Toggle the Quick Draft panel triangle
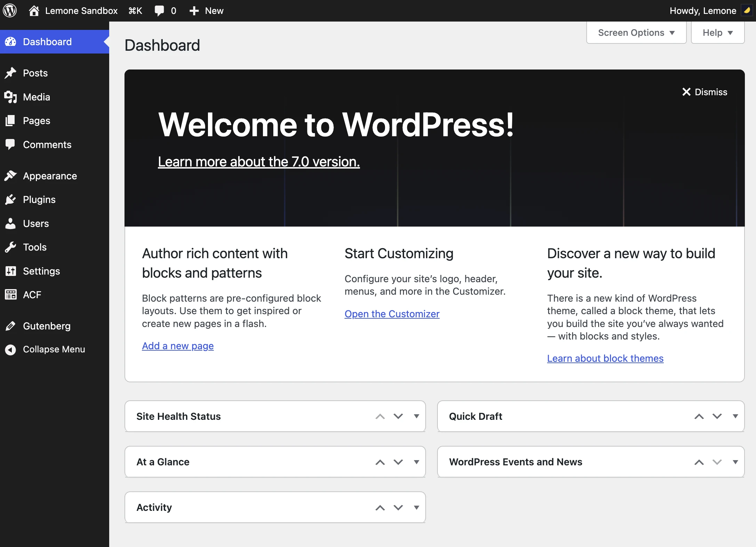 [735, 416]
